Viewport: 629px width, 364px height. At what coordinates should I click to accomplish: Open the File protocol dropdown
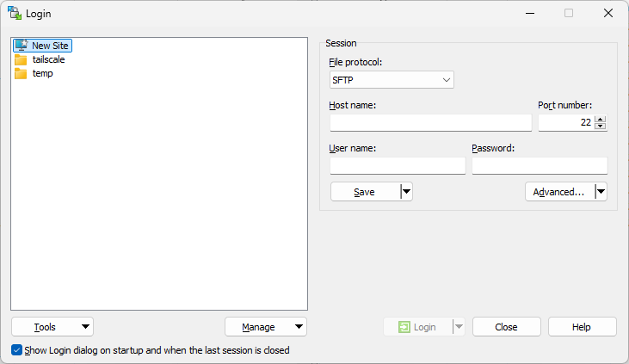pyautogui.click(x=392, y=80)
